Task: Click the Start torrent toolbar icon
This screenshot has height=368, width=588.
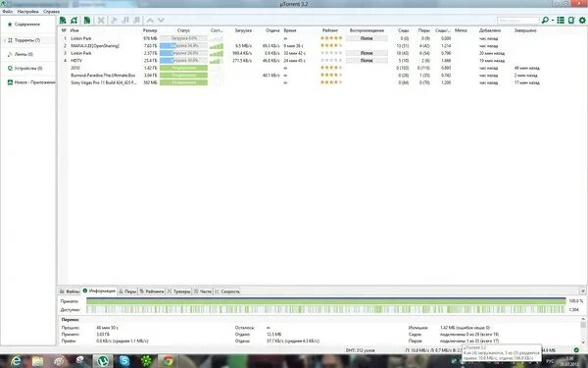Action: pyautogui.click(x=115, y=21)
